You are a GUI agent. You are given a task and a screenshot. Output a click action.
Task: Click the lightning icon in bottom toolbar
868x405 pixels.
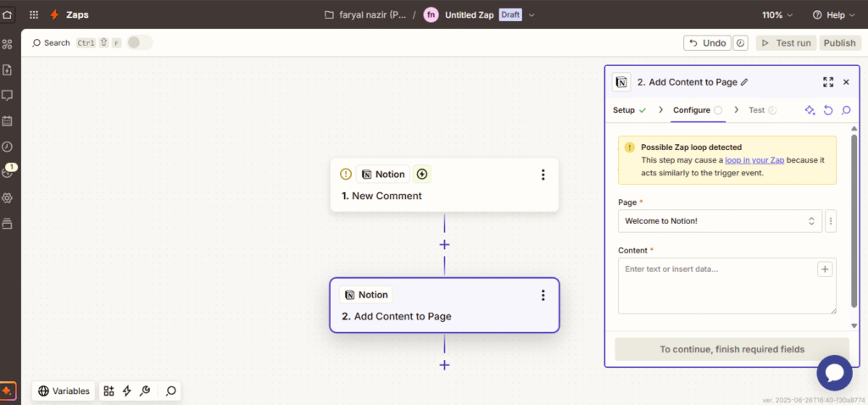(127, 391)
